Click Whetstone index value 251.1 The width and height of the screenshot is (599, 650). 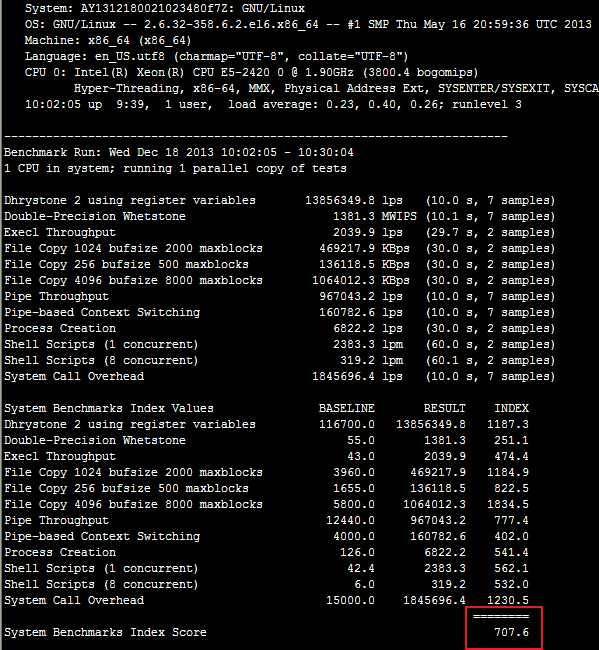[x=512, y=440]
